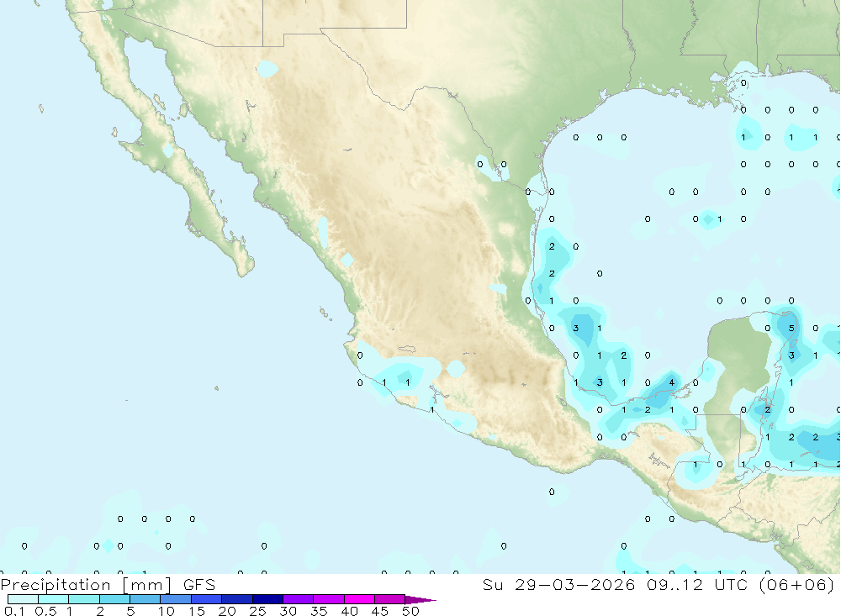Click the 15–20 mm legend swatch
This screenshot has height=616, width=841.
click(206, 599)
